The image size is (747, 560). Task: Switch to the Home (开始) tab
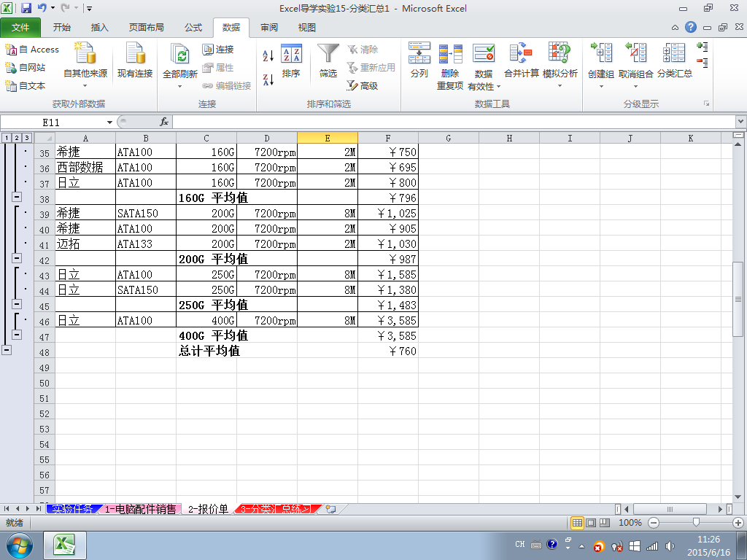pos(61,28)
